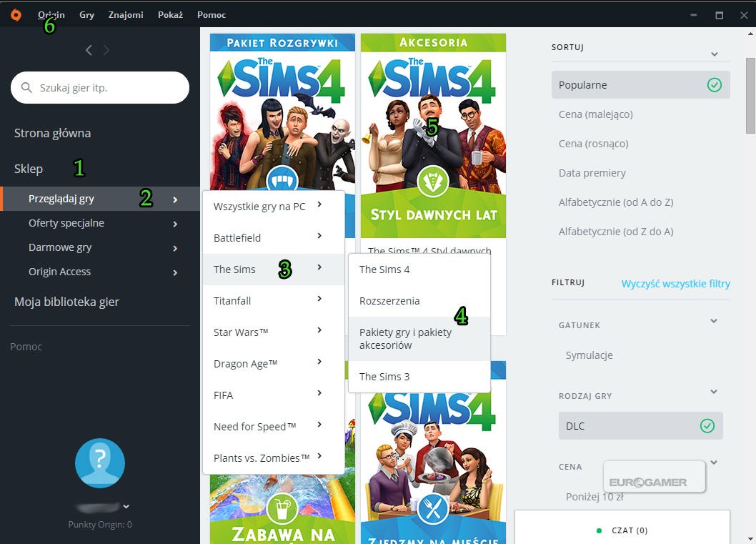Open the Znajomi menu
This screenshot has height=544, width=756.
[x=126, y=15]
